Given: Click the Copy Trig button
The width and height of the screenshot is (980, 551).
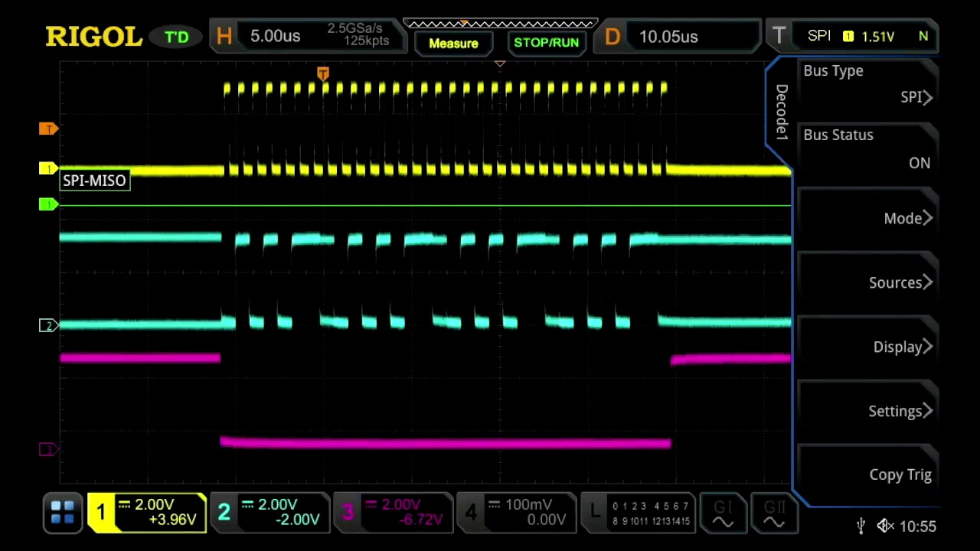Looking at the screenshot, I should [867, 474].
